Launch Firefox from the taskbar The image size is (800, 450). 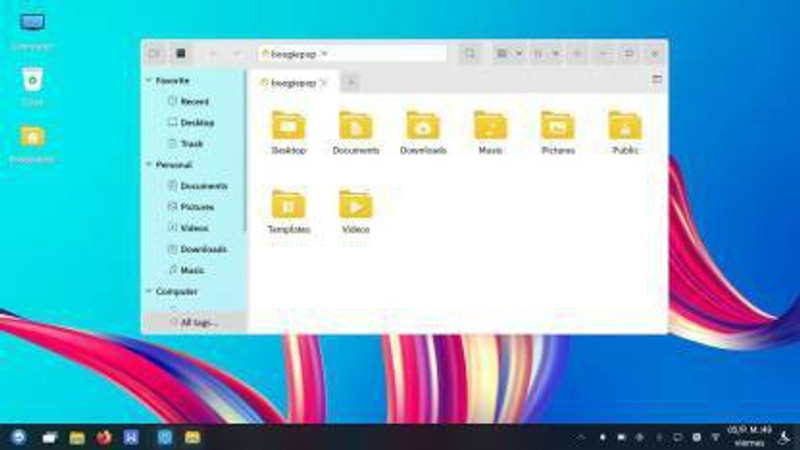[104, 437]
